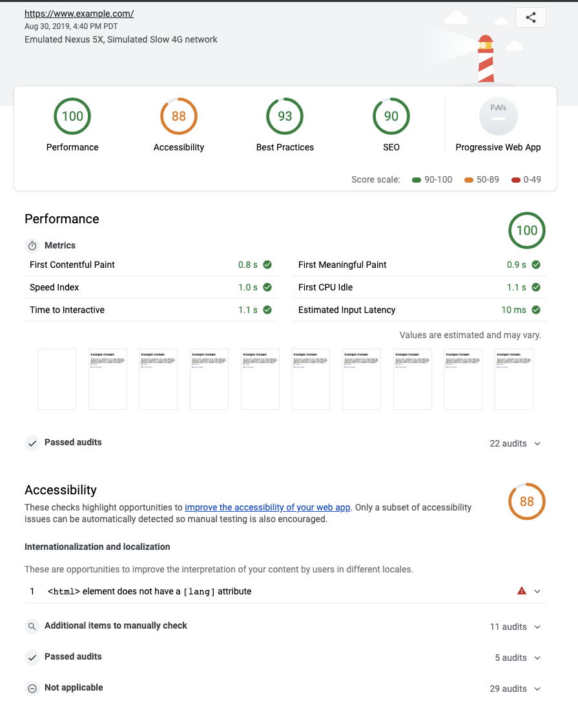Click the First Contentful Paint metric row
The width and height of the screenshot is (578, 728).
pos(151,265)
